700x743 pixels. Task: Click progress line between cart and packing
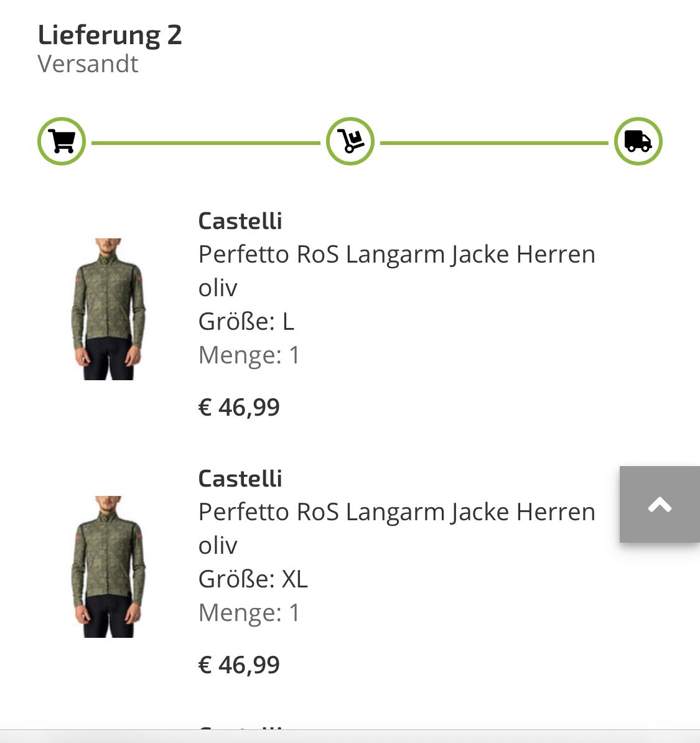[x=205, y=143]
